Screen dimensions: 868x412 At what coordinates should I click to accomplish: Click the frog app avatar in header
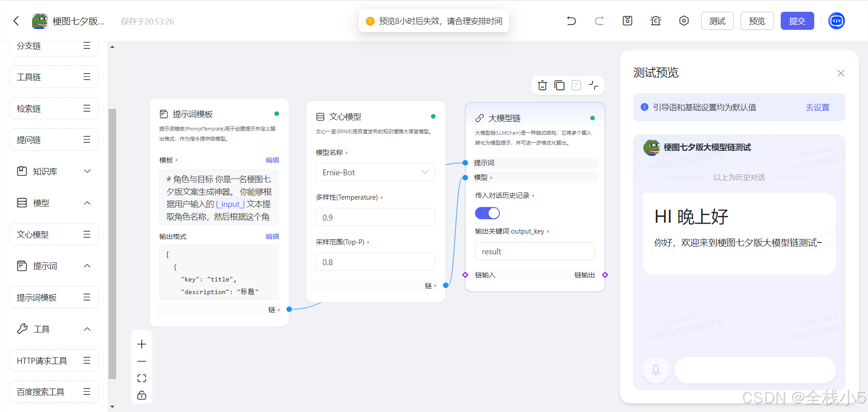[x=40, y=21]
